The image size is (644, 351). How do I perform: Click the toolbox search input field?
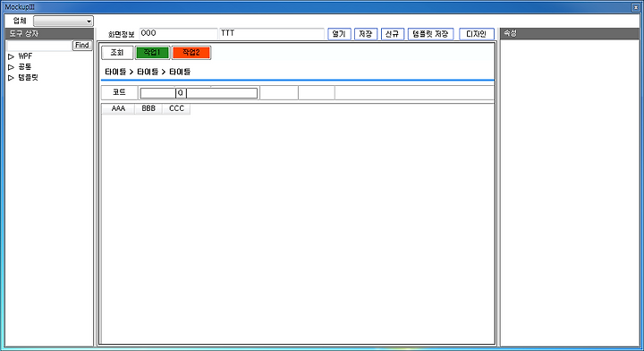click(x=39, y=45)
